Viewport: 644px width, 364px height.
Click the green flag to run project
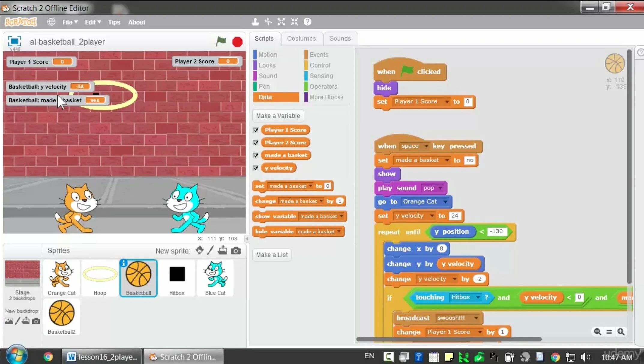click(x=221, y=41)
